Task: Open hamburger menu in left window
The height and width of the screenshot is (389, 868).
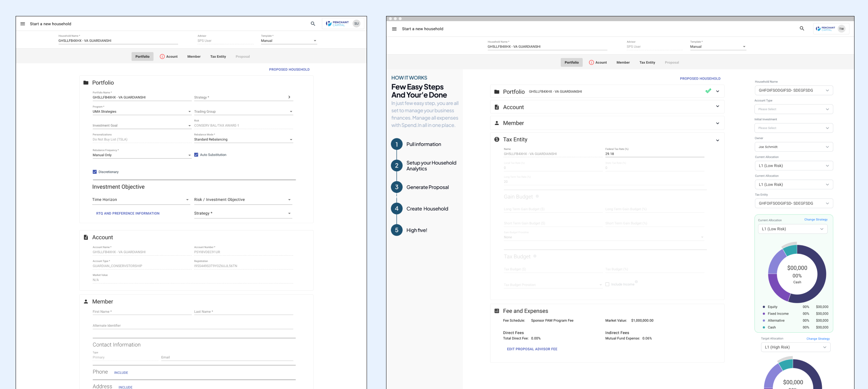Action: [23, 24]
